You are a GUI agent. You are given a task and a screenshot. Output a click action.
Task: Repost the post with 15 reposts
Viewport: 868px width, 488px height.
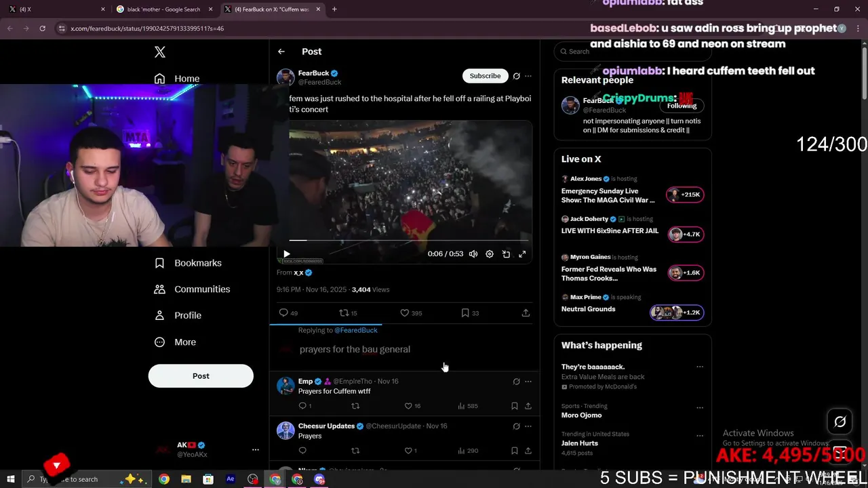pyautogui.click(x=348, y=313)
